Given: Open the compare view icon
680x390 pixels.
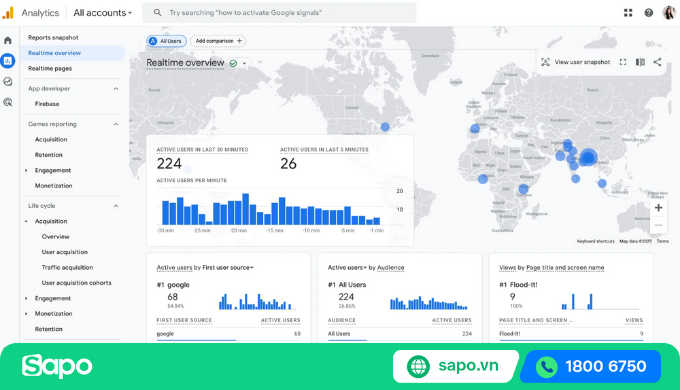Looking at the screenshot, I should (x=640, y=62).
